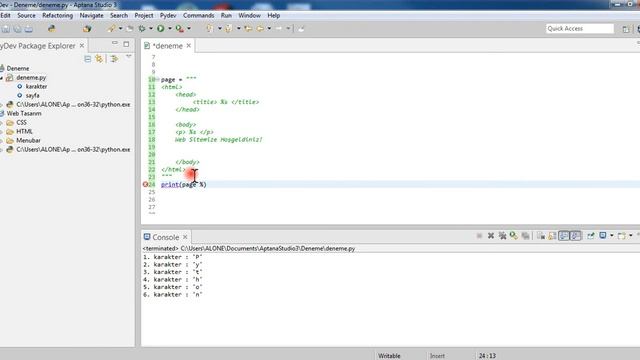
Task: Click the back navigation arrow icon
Action: click(260, 29)
